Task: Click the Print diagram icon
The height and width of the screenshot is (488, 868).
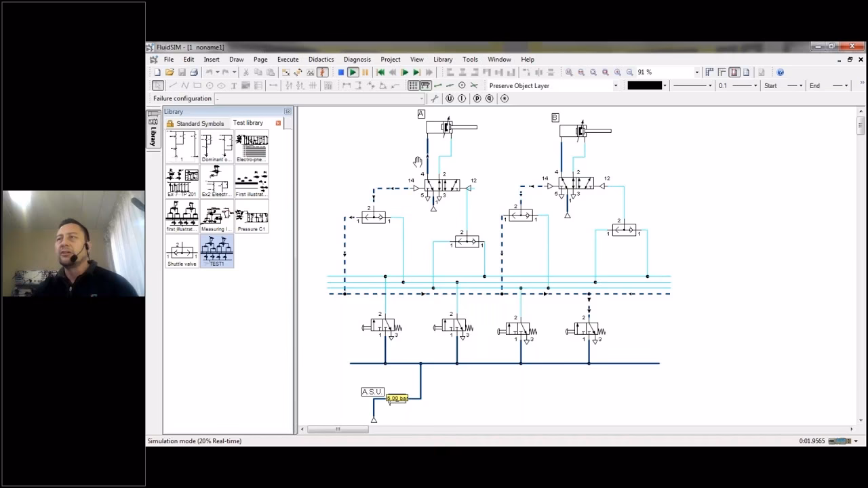Action: [x=194, y=71]
